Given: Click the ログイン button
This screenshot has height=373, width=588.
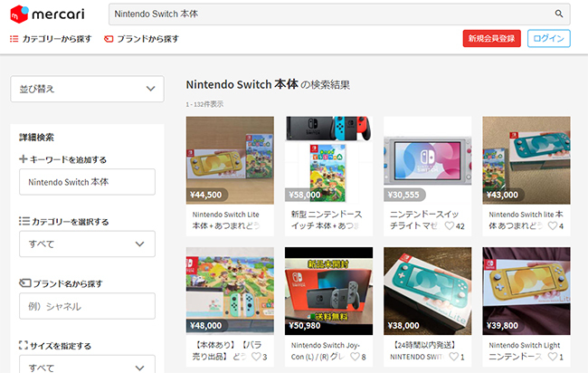Looking at the screenshot, I should (550, 38).
